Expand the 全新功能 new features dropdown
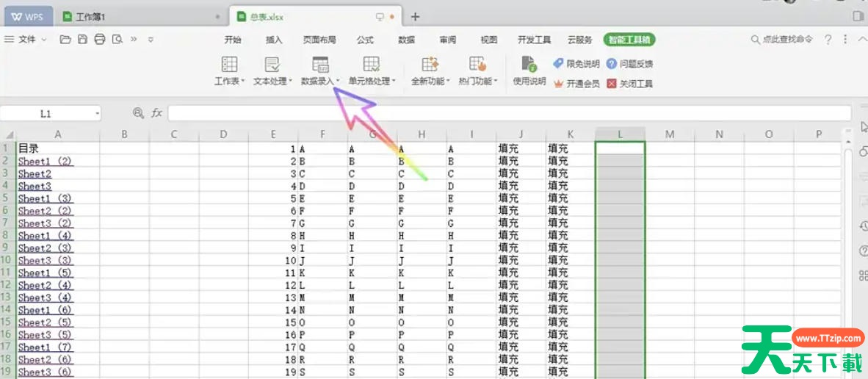The image size is (868, 379). (x=430, y=81)
